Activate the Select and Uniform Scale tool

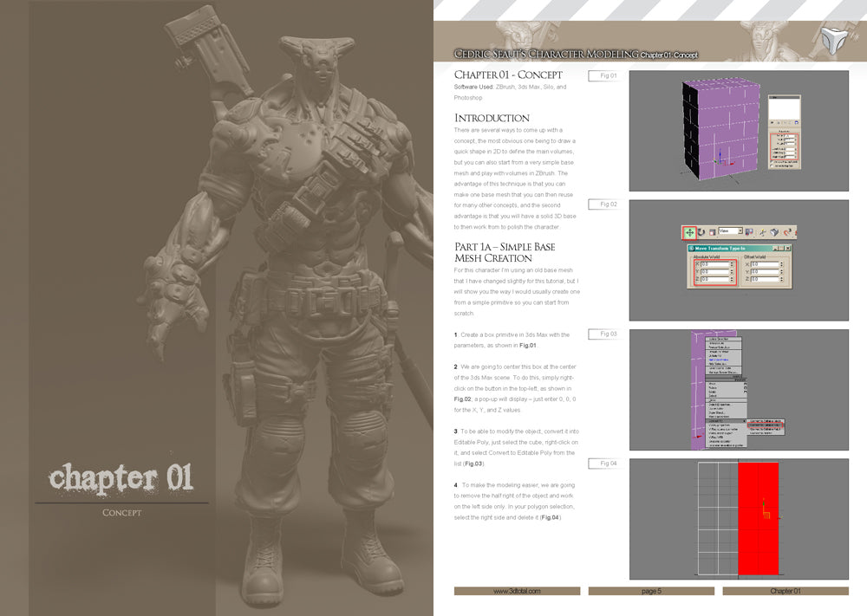point(711,233)
